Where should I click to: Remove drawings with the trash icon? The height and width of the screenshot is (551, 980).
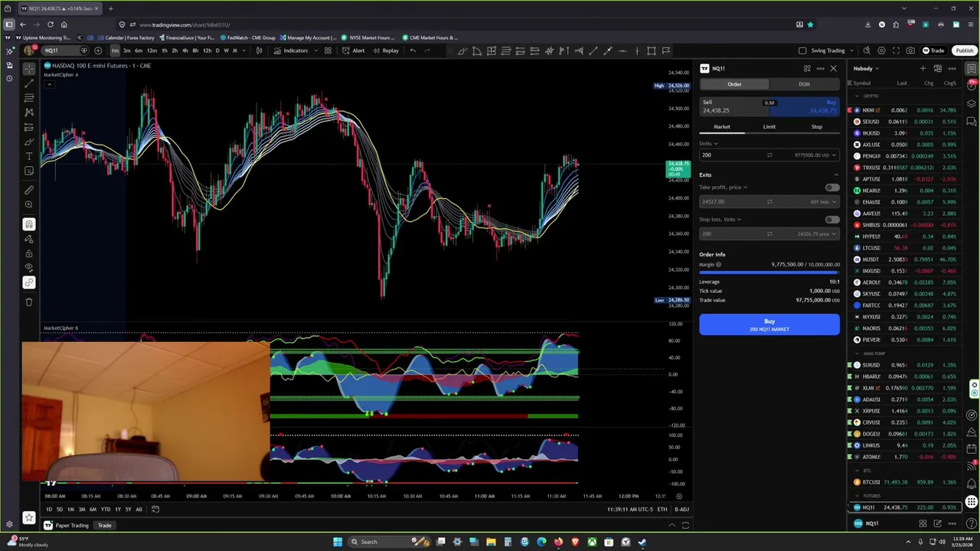[x=29, y=302]
